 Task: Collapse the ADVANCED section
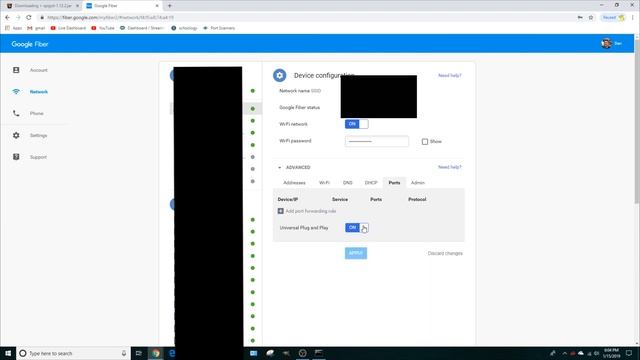294,167
